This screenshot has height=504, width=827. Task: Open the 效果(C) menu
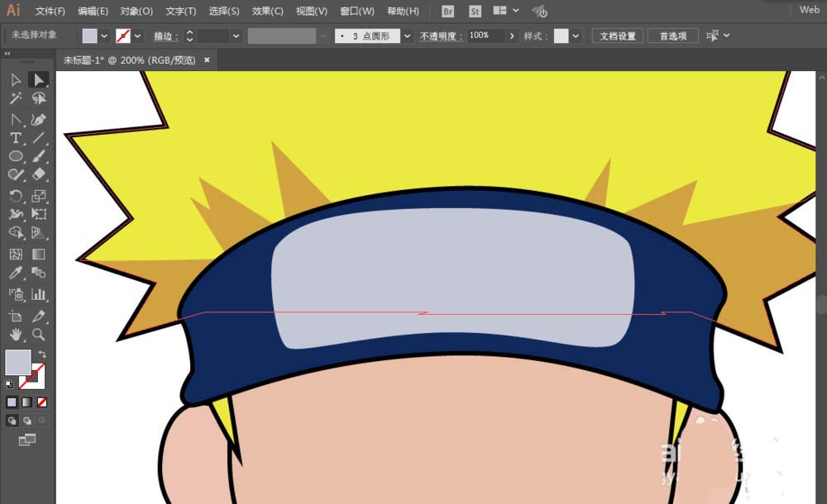(x=267, y=11)
